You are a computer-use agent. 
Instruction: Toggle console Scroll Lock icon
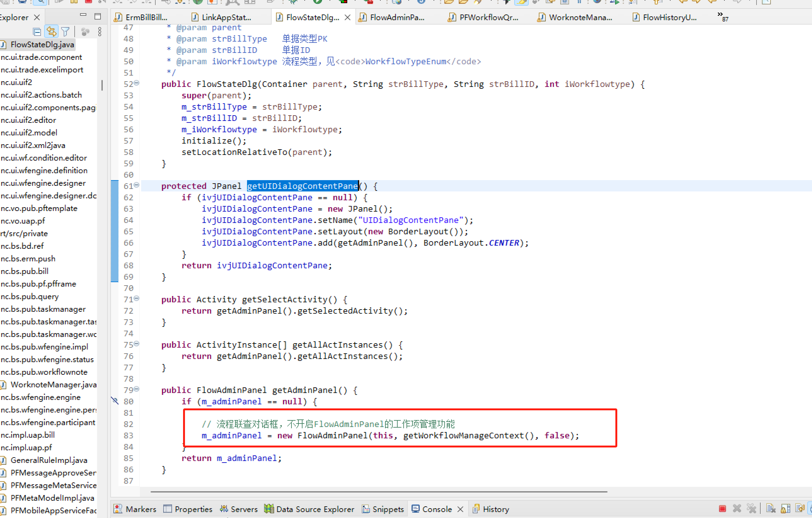pyautogui.click(x=786, y=509)
